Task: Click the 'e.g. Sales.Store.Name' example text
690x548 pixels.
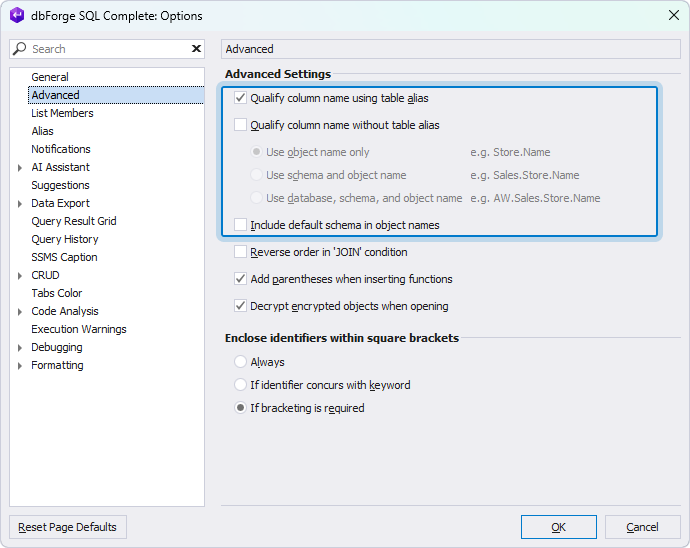Action: (x=525, y=175)
